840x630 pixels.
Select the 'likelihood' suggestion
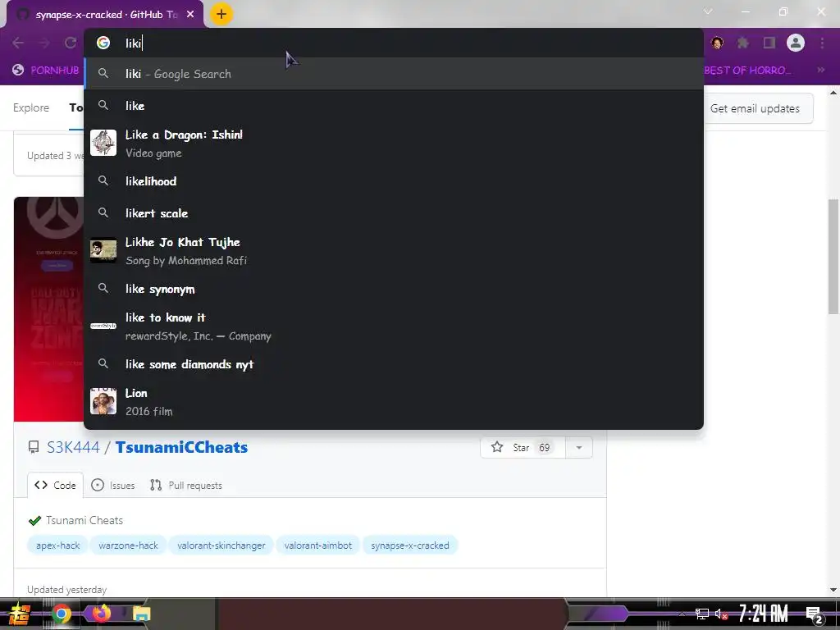[393, 181]
